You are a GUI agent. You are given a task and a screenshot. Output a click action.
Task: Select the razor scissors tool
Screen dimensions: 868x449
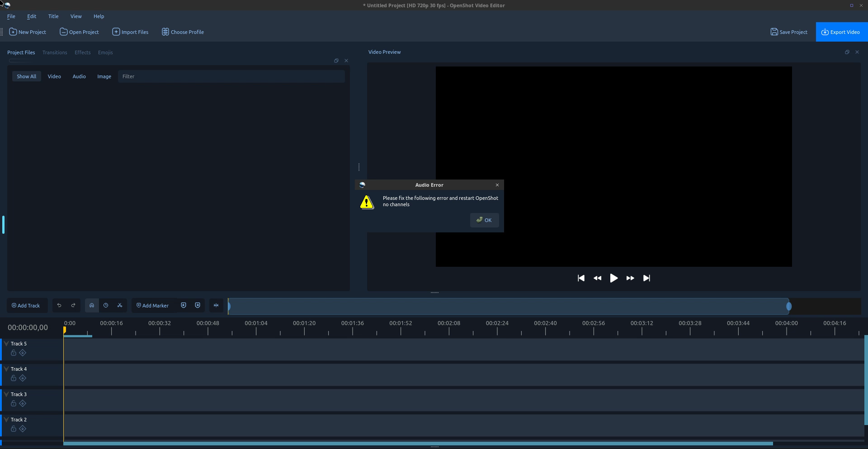click(120, 306)
